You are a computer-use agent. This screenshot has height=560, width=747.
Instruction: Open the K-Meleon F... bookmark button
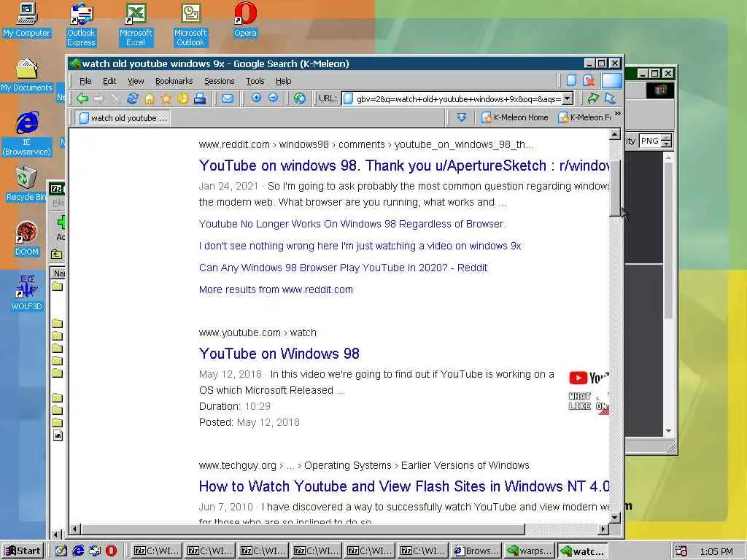(584, 117)
